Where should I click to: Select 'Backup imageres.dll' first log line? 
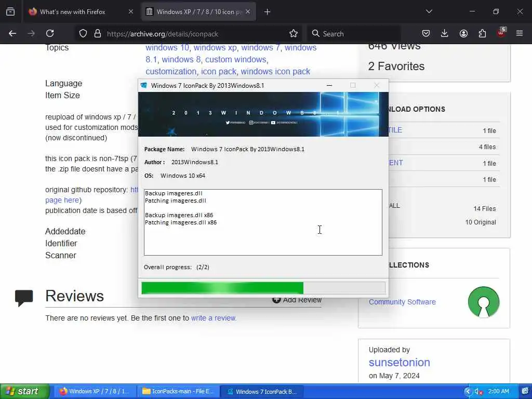pos(174,193)
